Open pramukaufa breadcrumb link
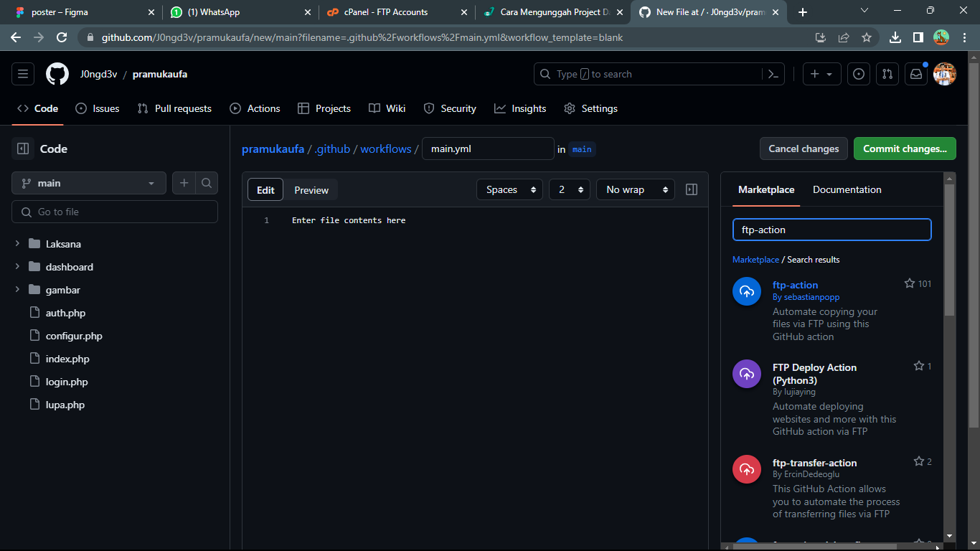Screen dimensions: 980x551 [x=273, y=149]
